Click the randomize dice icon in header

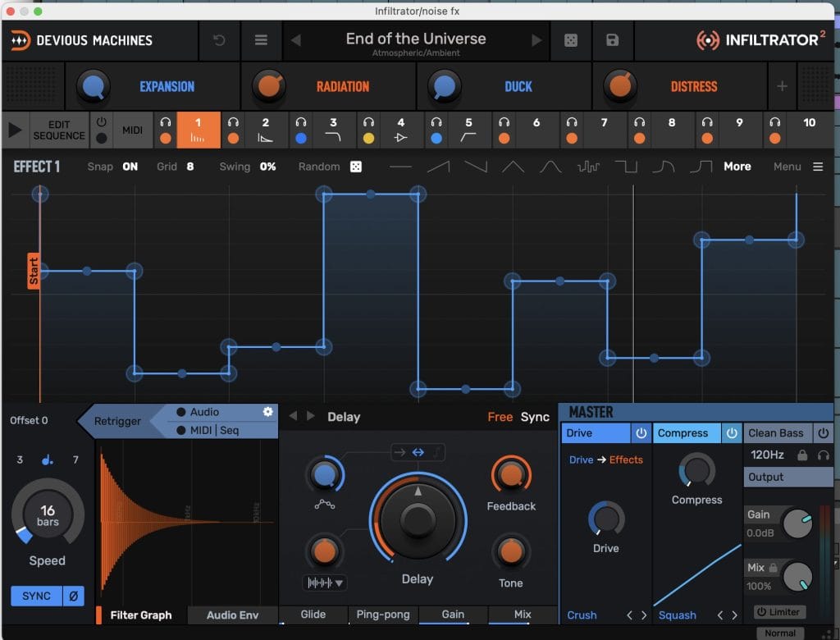tap(571, 40)
